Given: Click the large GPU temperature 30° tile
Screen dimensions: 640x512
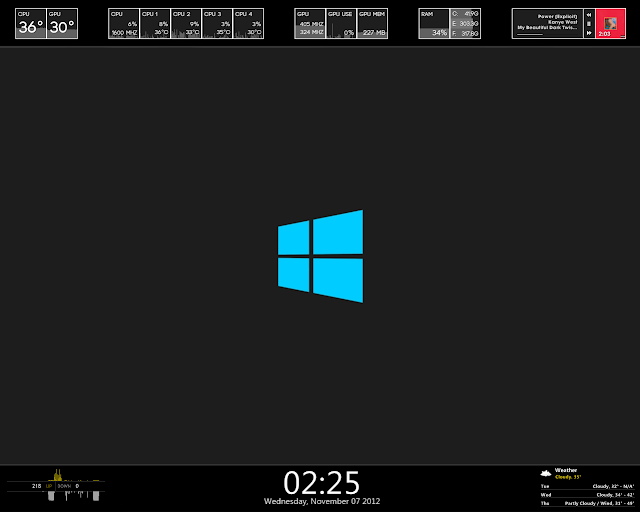Looking at the screenshot, I should 62,24.
